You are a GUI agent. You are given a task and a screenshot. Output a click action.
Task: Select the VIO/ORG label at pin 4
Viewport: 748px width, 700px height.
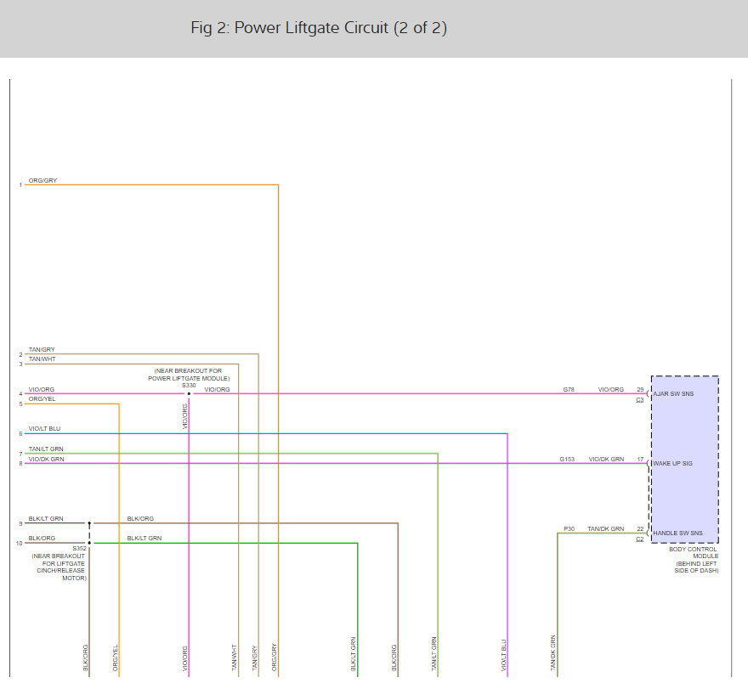42,390
